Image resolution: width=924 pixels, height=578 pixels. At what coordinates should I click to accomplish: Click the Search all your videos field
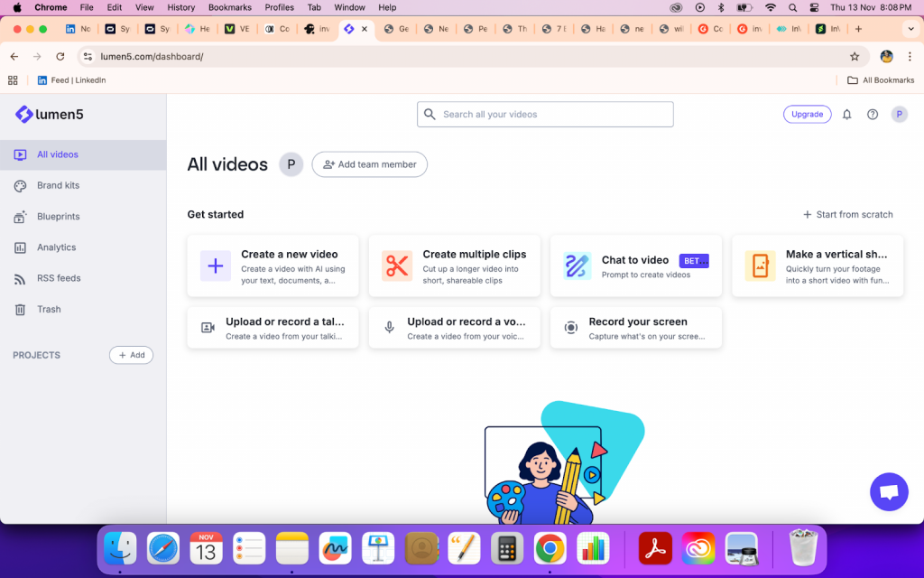tap(545, 115)
